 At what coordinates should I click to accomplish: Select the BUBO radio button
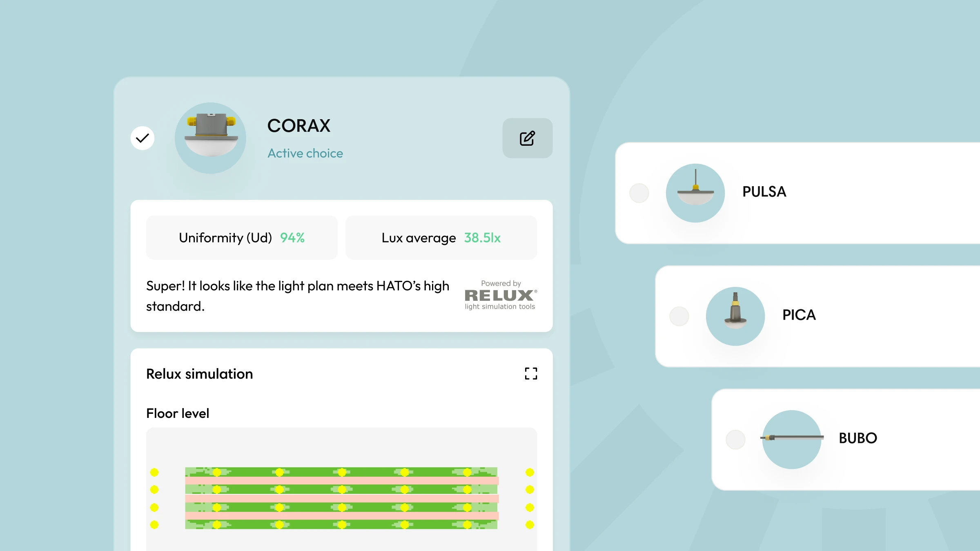pyautogui.click(x=735, y=440)
